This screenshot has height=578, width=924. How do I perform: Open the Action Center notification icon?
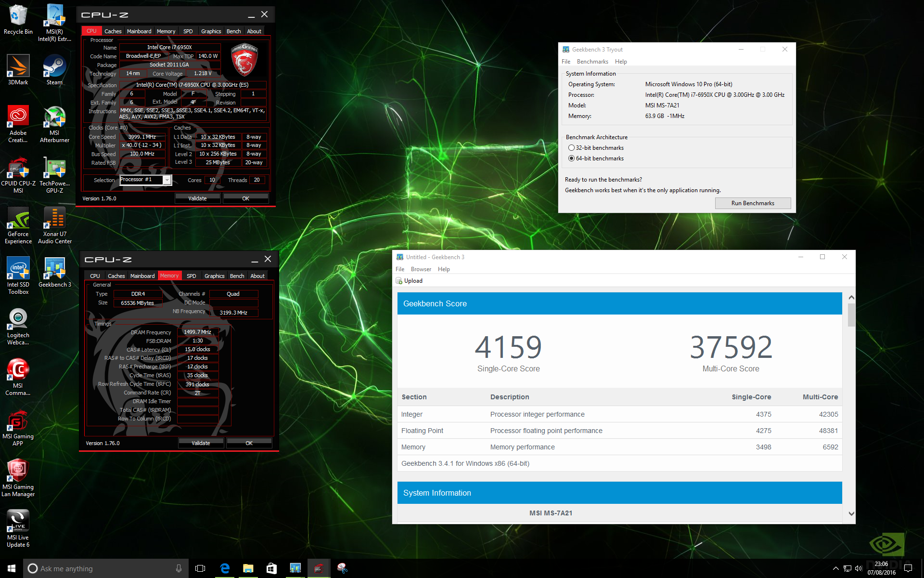pyautogui.click(x=908, y=568)
